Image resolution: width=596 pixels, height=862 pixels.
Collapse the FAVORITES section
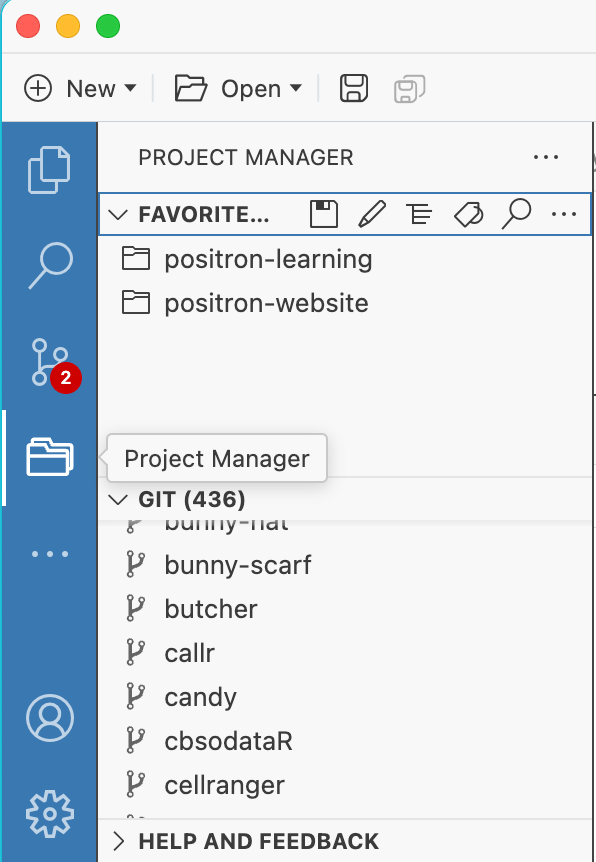(118, 213)
